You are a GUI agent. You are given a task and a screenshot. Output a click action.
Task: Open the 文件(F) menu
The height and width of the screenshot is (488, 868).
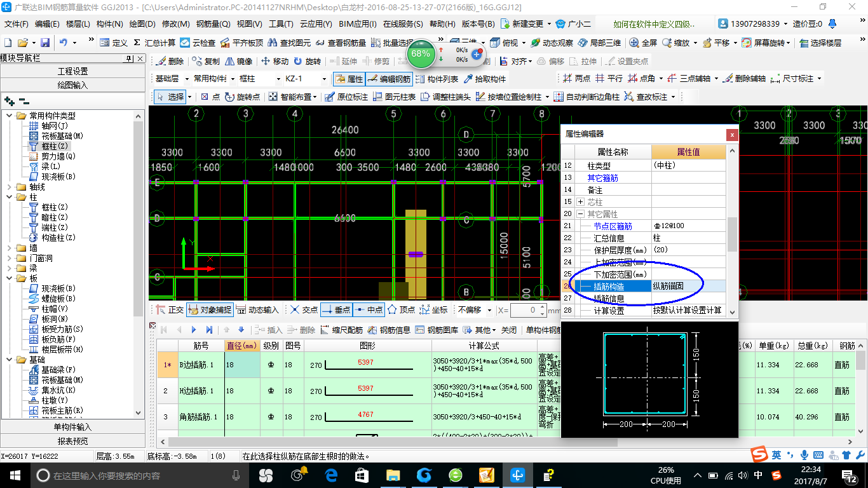pos(17,24)
